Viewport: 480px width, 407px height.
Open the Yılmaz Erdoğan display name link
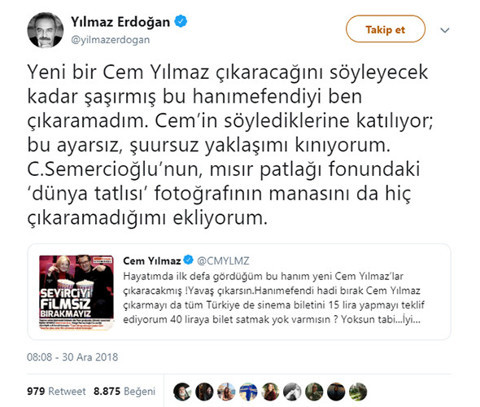pyautogui.click(x=120, y=22)
